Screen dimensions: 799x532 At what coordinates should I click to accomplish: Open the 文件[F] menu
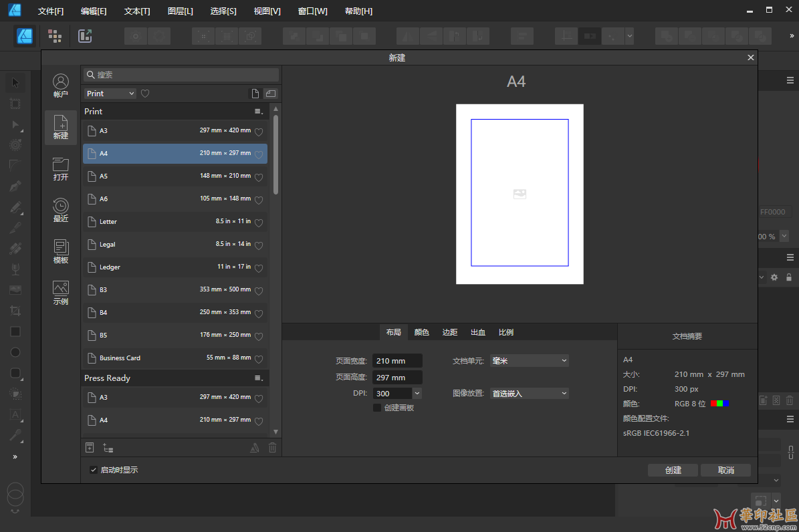pyautogui.click(x=50, y=11)
